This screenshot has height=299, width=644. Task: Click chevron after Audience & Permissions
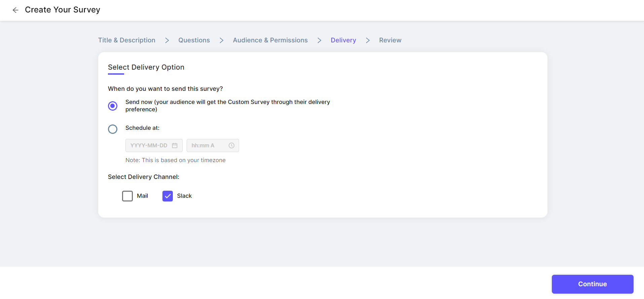pos(319,40)
